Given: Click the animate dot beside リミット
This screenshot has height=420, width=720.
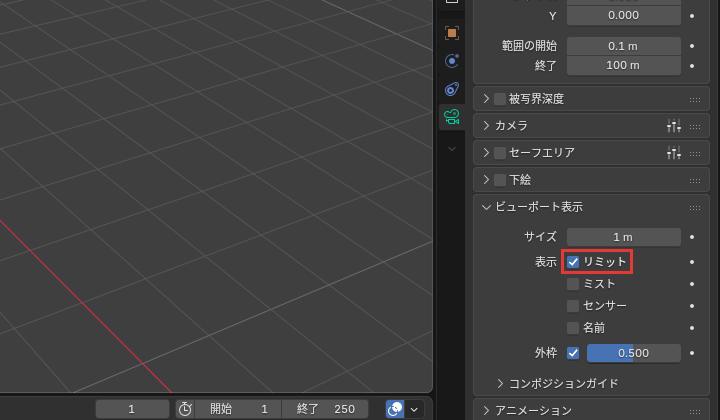Looking at the screenshot, I should coord(692,262).
